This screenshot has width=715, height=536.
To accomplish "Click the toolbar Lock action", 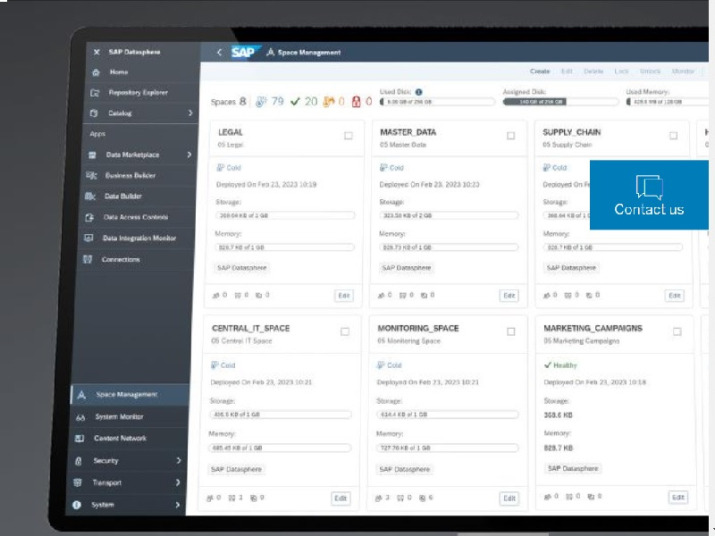I will click(x=621, y=71).
